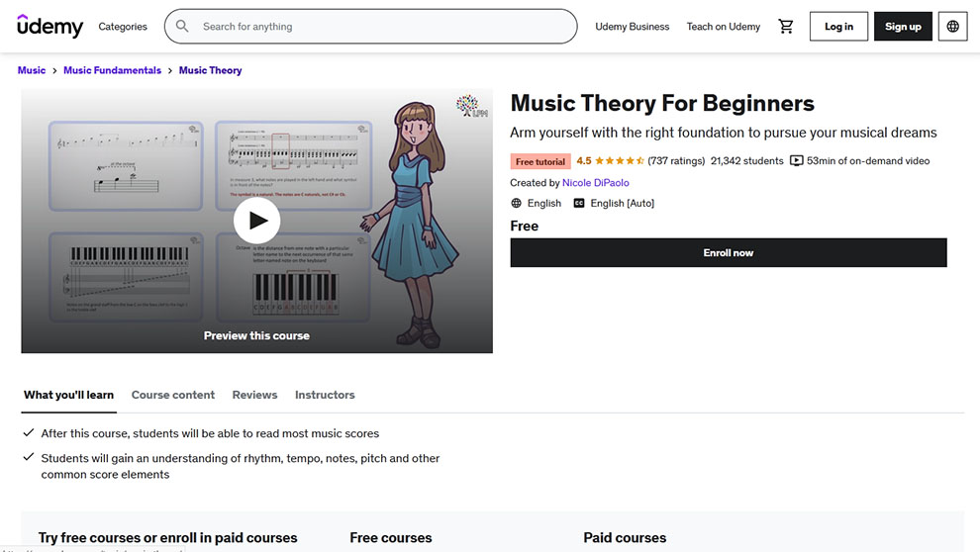Go to Music Fundamentals breadcrumb
Screen dimensions: 980x552
(113, 70)
